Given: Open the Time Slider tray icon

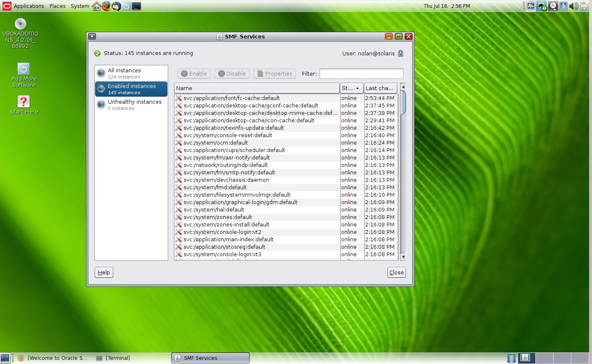Looking at the screenshot, I should click(x=553, y=6).
